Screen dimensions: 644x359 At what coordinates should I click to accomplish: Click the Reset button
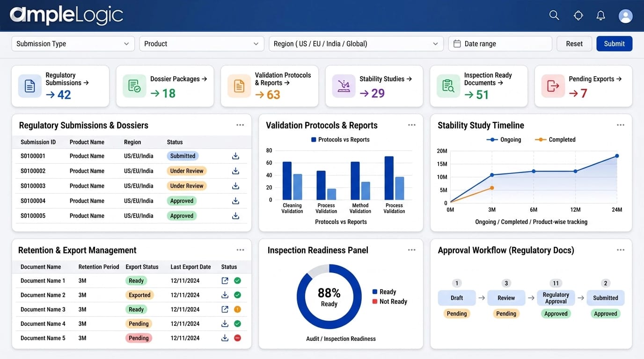[x=574, y=43]
